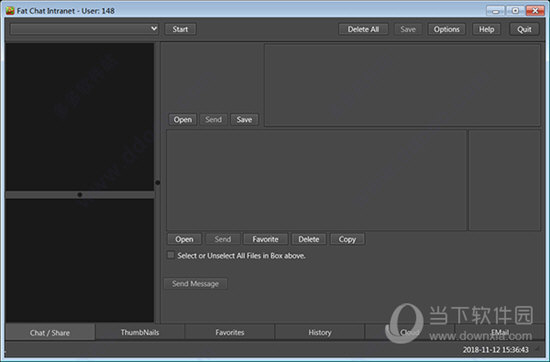Click the narrow box right of file list
The height and width of the screenshot is (362, 550).
(505, 180)
